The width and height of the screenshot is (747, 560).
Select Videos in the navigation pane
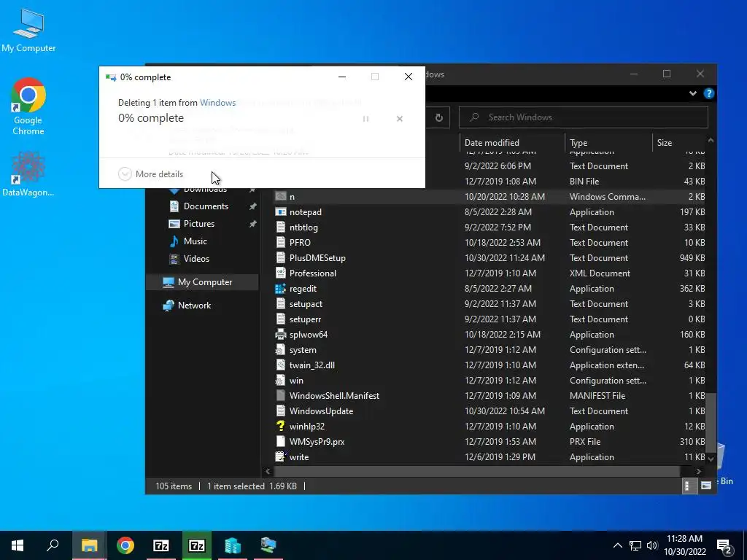point(196,259)
